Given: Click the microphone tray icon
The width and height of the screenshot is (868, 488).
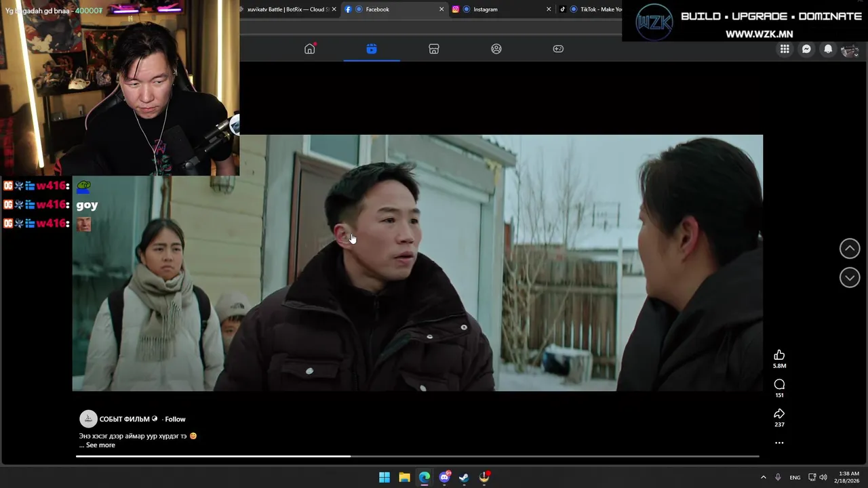Looking at the screenshot, I should [x=778, y=477].
